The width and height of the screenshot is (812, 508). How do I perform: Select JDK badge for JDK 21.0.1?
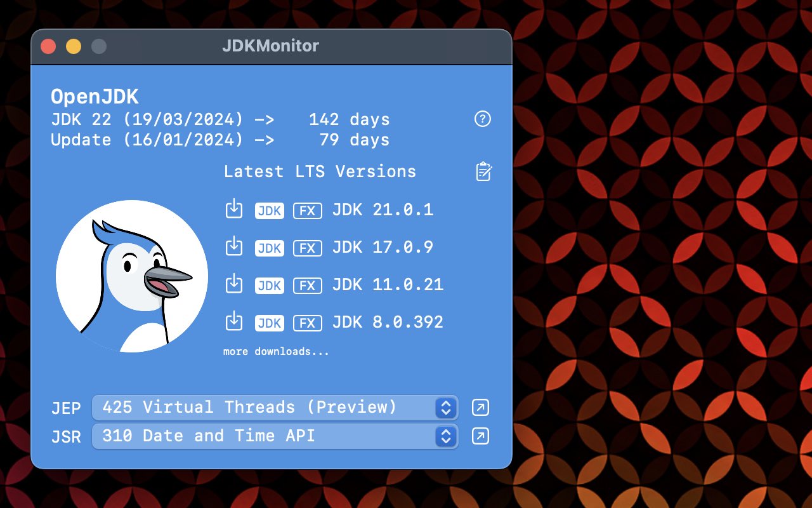point(270,211)
